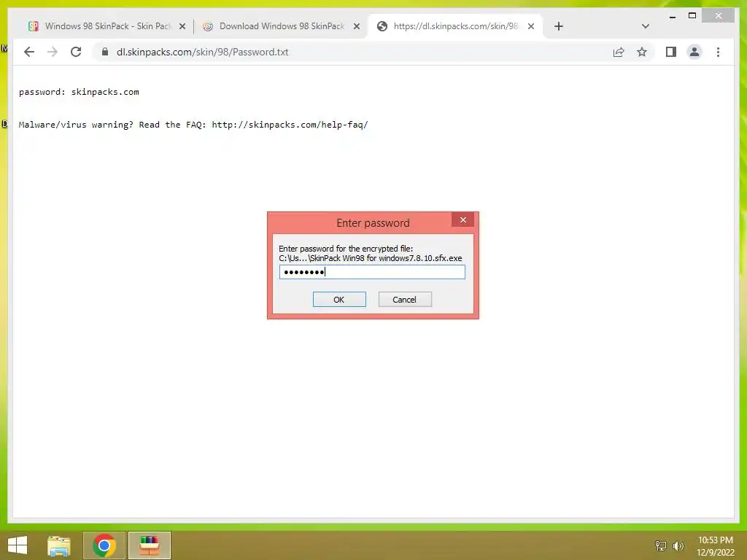Open the volume tray icon
The height and width of the screenshot is (560, 747).
point(678,545)
